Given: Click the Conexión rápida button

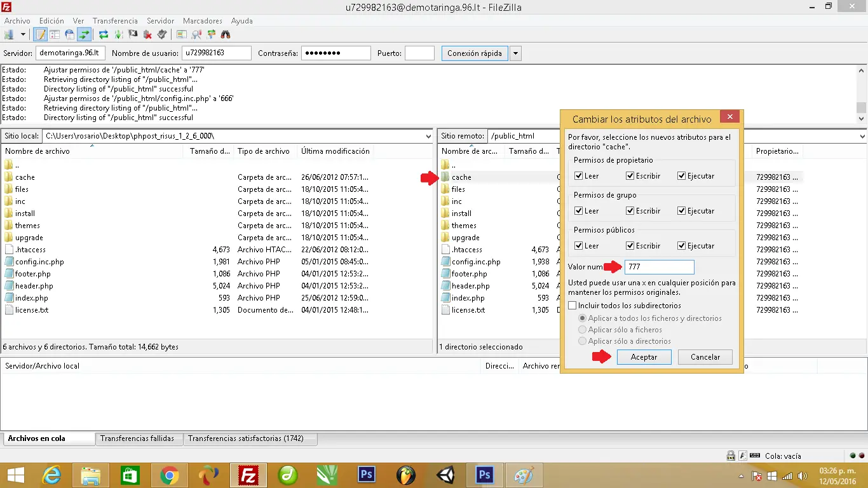Looking at the screenshot, I should tap(475, 53).
